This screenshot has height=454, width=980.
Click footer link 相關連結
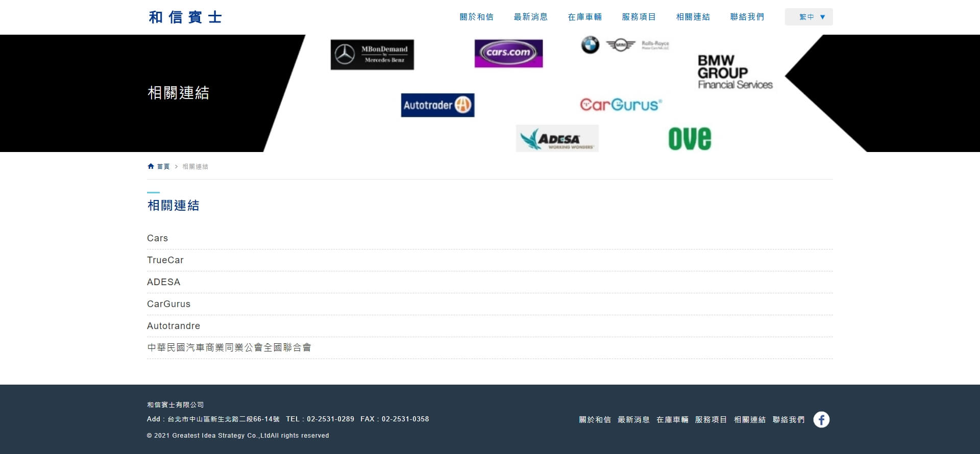point(750,420)
